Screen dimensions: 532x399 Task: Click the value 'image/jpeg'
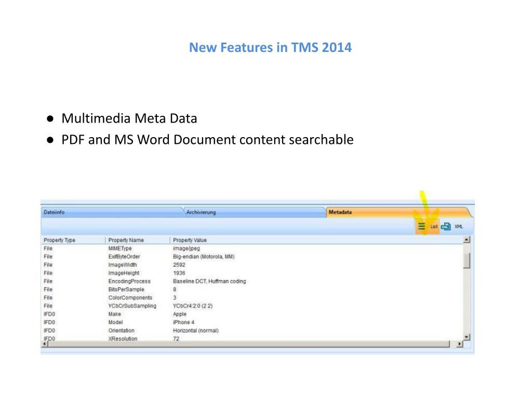[x=187, y=248]
